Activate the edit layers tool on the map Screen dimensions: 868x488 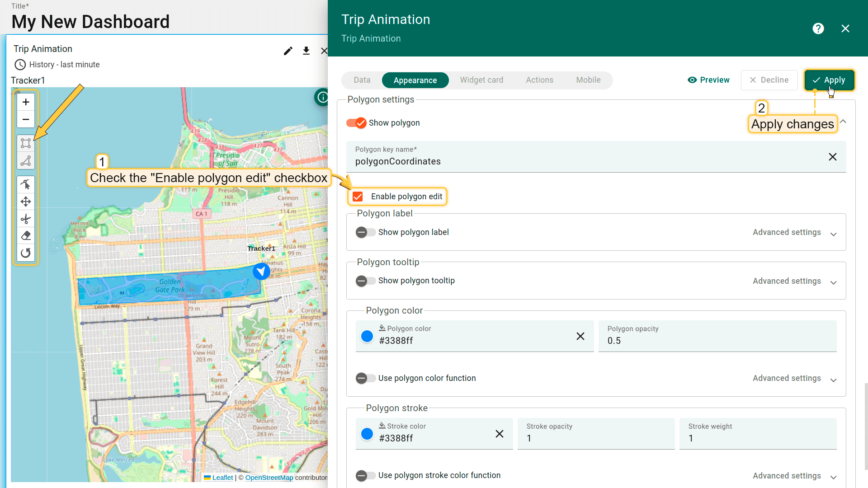coord(26,184)
